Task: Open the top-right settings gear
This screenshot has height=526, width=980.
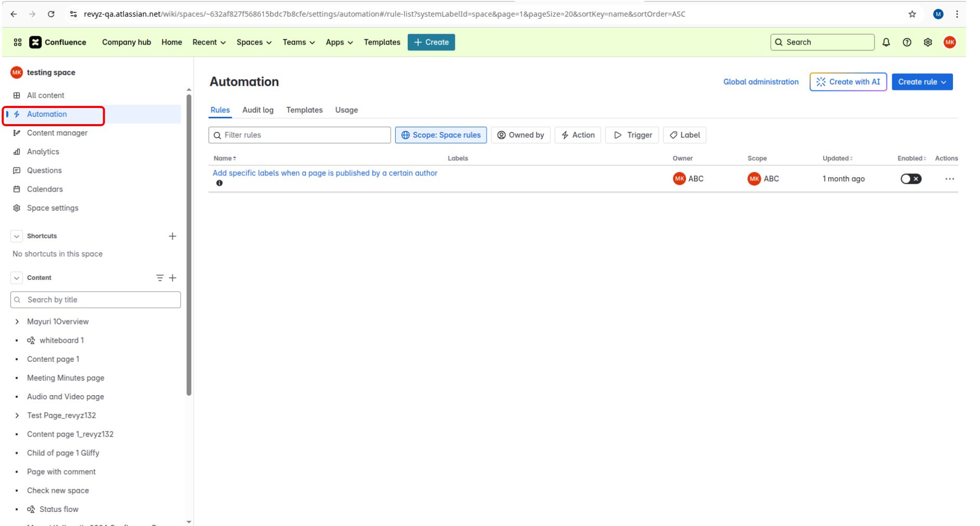Action: tap(928, 42)
